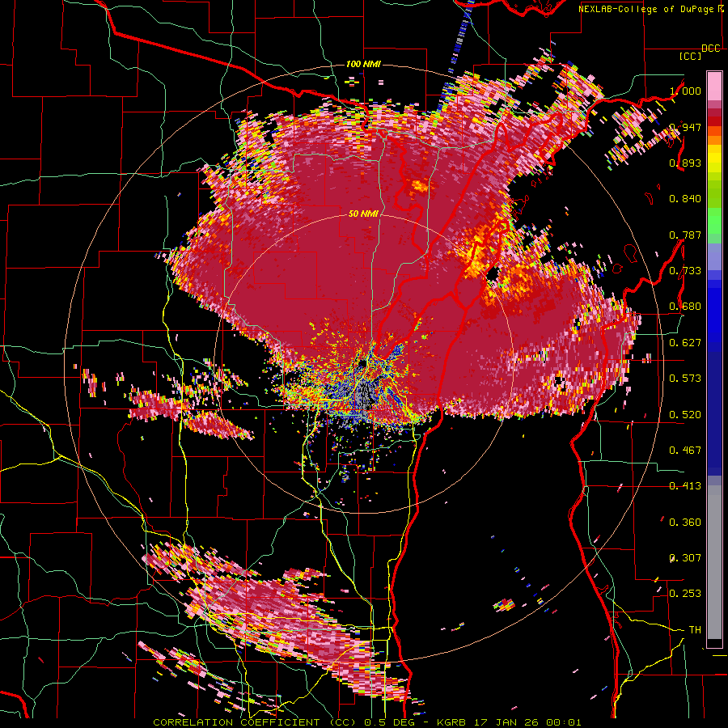Click the 0.413 legend value

pos(685,486)
